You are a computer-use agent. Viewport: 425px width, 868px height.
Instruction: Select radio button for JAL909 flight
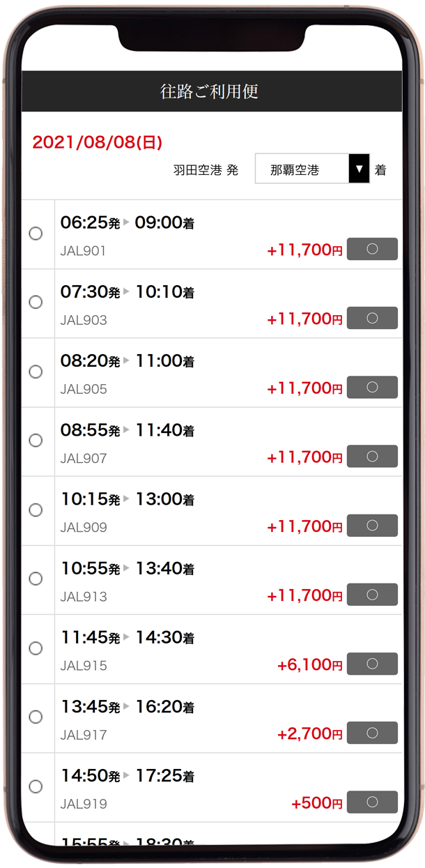coord(36,510)
